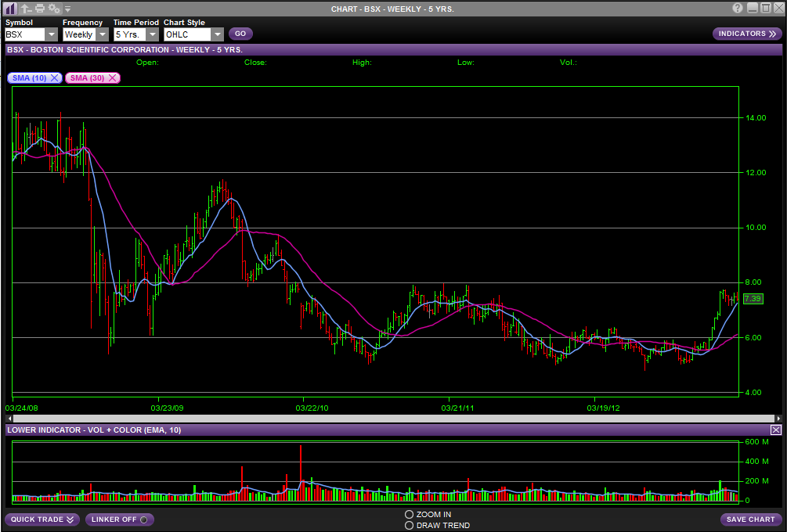Open the small title bar dropdown arrow
Viewport: 787px width, 532px height.
(x=68, y=9)
